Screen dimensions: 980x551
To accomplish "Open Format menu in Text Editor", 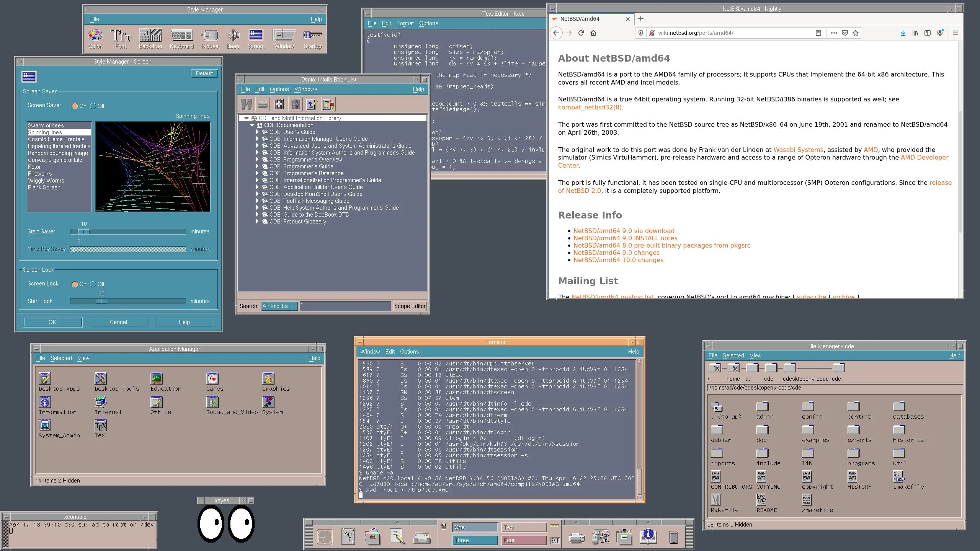I will coord(405,23).
